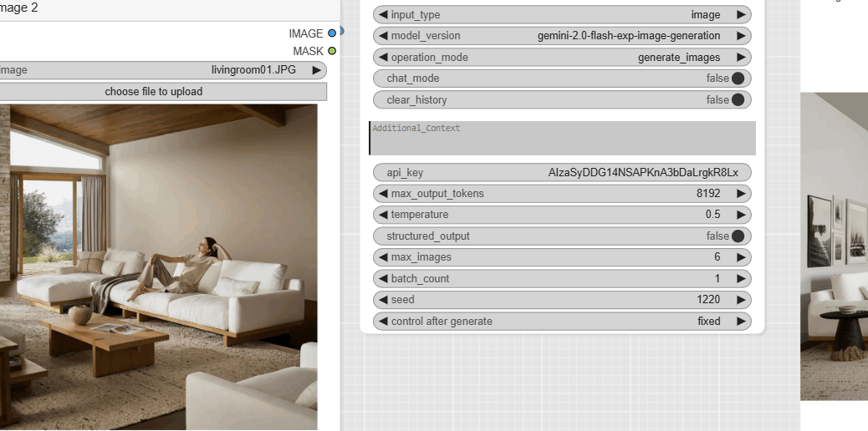Screen dimensions: 868x431
Task: Click control after generate left arrow
Action: (x=382, y=322)
